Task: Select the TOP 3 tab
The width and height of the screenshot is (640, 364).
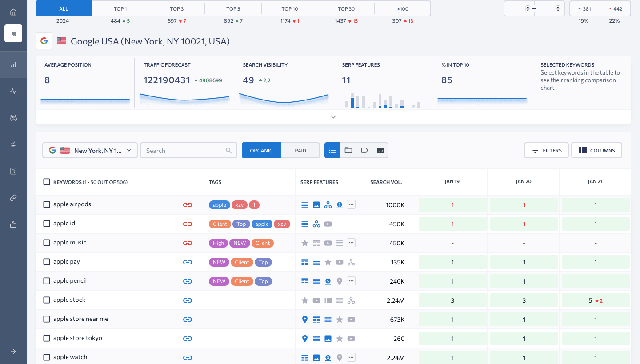Action: (176, 8)
